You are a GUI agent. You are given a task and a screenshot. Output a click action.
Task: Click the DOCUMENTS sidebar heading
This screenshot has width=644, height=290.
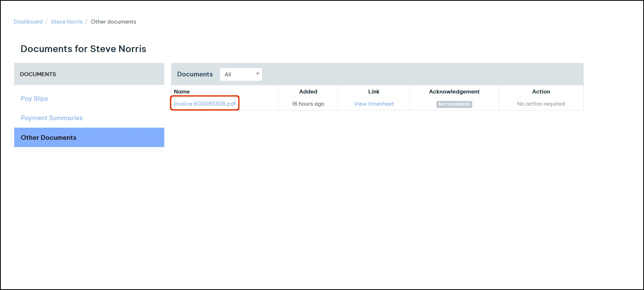point(38,74)
